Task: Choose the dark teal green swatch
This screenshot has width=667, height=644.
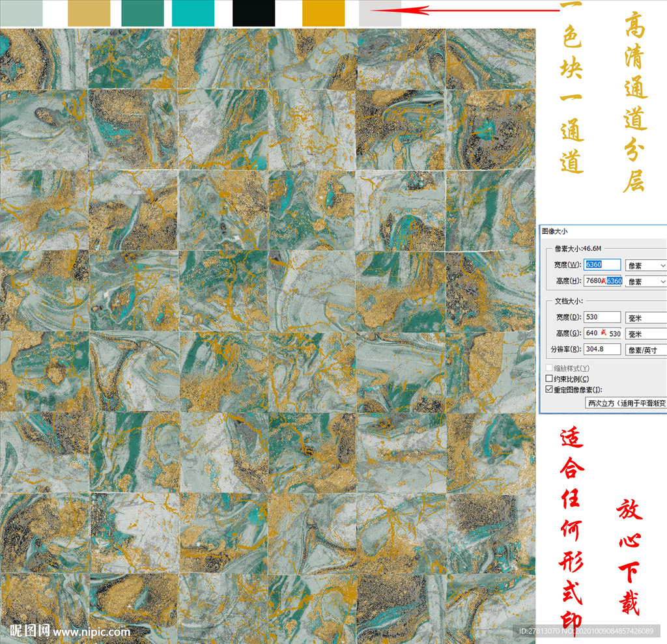Action: (143, 13)
